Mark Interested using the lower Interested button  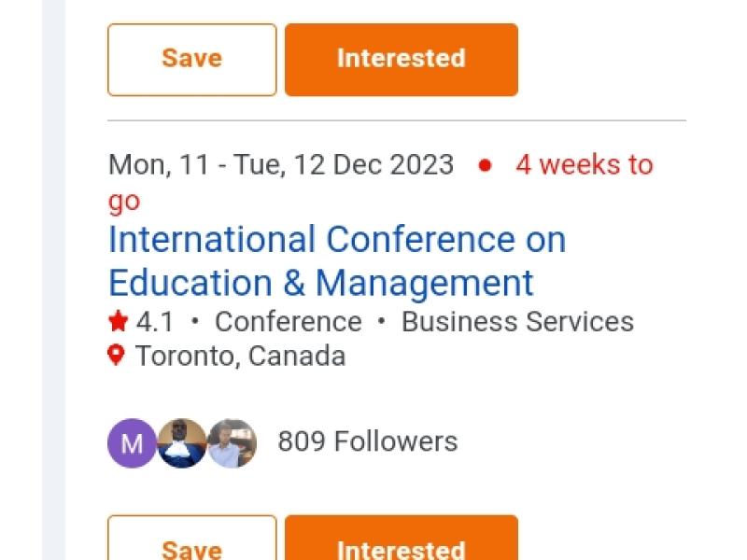(x=401, y=540)
